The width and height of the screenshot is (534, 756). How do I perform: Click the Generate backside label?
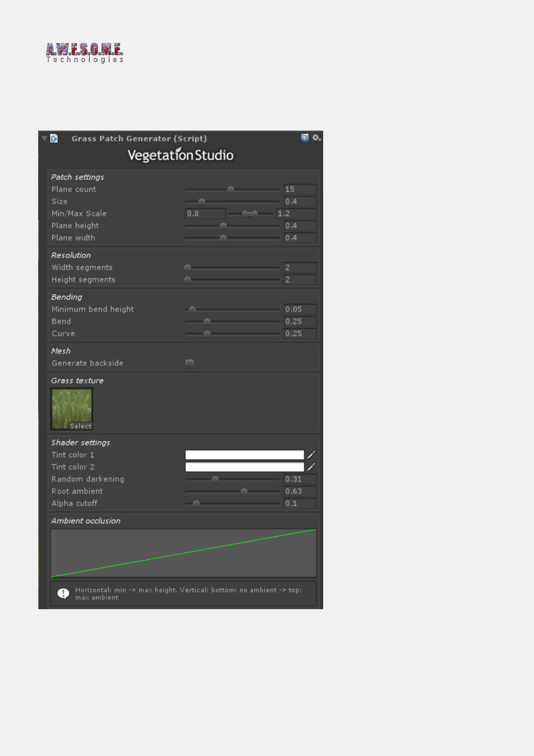click(88, 363)
